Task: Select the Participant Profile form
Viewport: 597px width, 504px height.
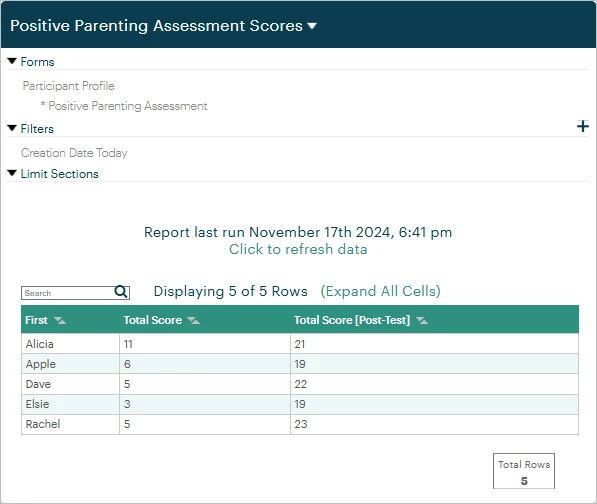Action: 69,86
